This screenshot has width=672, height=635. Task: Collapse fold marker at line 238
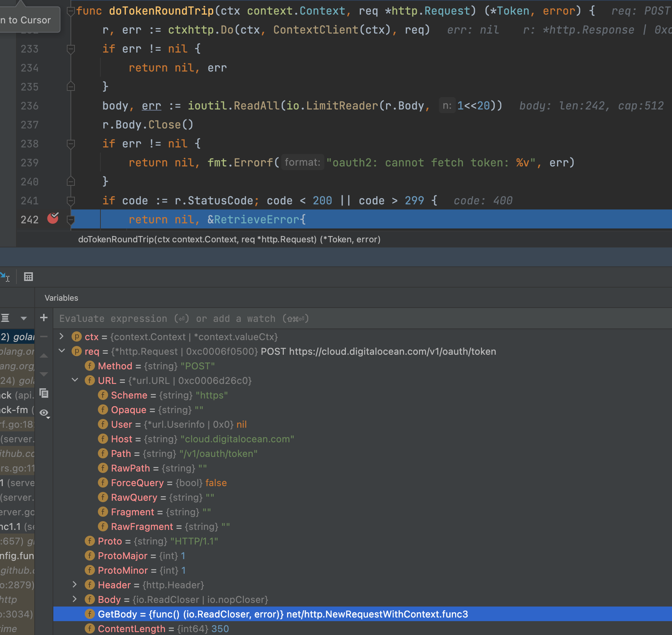pos(71,144)
